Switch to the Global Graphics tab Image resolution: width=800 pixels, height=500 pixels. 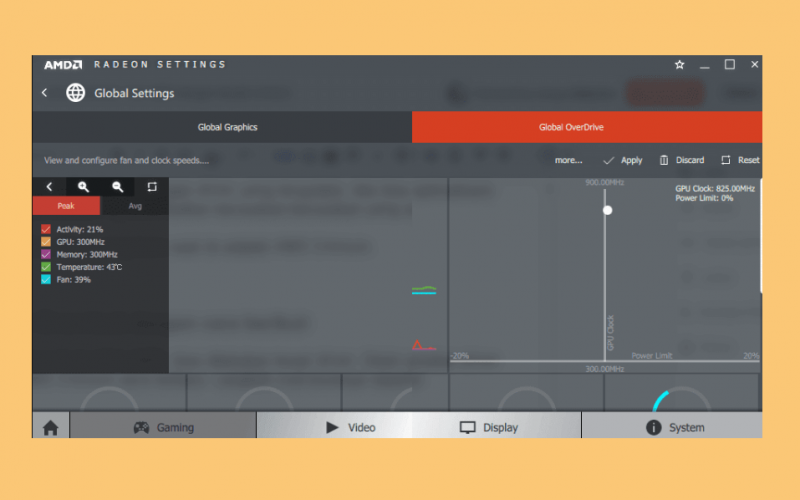click(x=222, y=127)
